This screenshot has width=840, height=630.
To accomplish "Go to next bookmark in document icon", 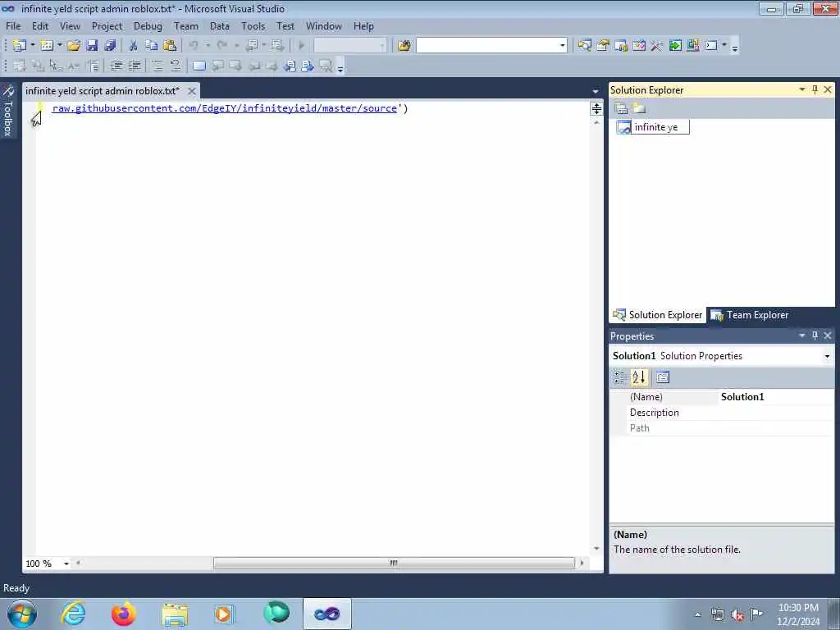I will (x=307, y=66).
